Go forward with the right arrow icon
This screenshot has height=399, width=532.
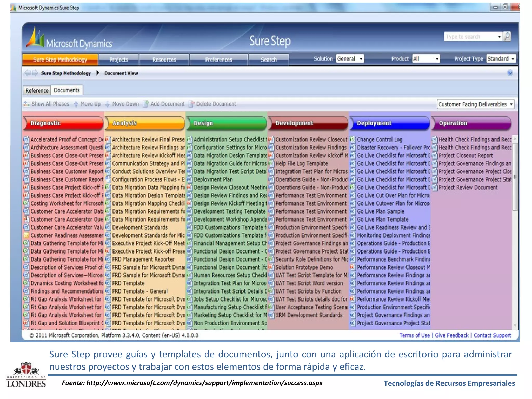(35, 73)
